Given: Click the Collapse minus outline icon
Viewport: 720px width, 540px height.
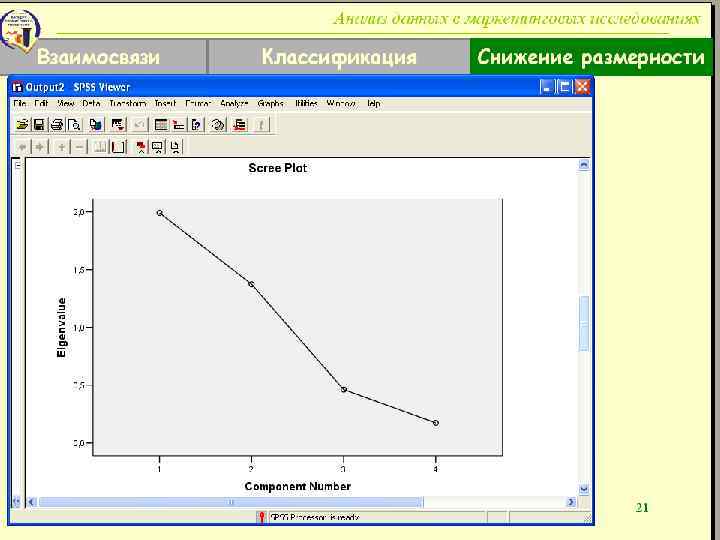Looking at the screenshot, I should click(x=79, y=147).
